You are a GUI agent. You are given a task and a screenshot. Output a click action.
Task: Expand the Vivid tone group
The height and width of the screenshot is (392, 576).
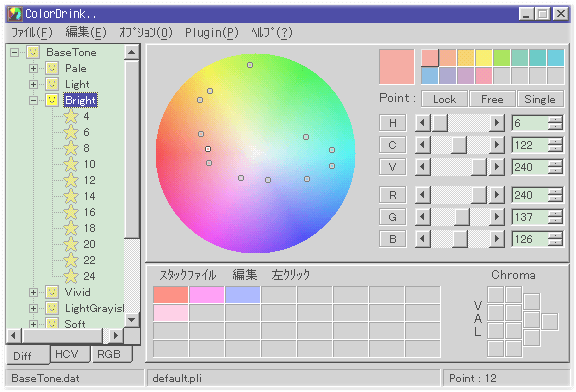click(x=33, y=292)
